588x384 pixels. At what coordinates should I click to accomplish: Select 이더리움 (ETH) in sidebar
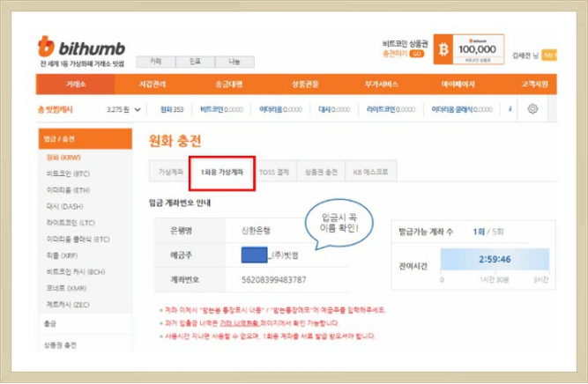pos(68,190)
